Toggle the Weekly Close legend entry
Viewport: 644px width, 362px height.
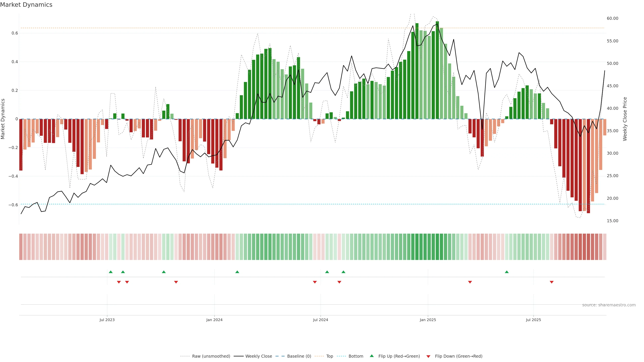258,356
